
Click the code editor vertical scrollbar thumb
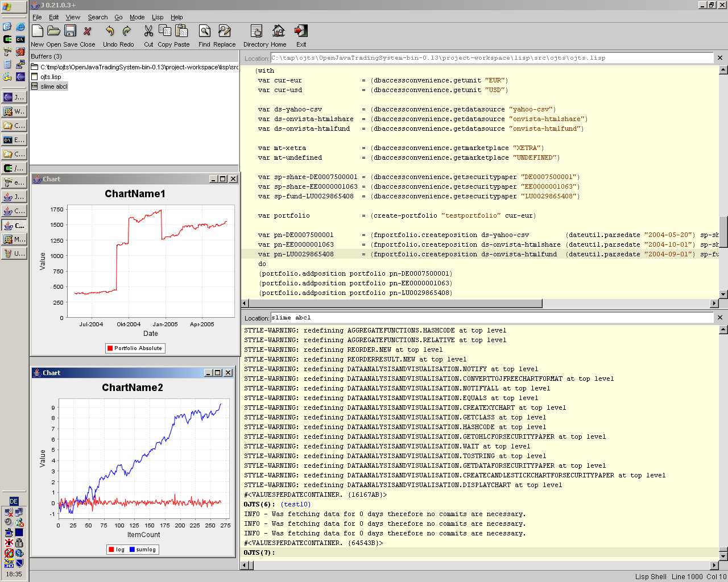(723, 231)
